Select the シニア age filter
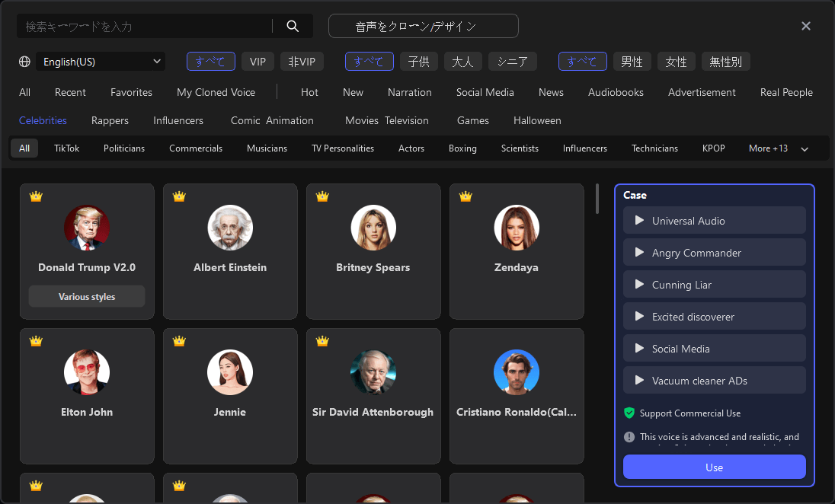The image size is (835, 504). [512, 62]
